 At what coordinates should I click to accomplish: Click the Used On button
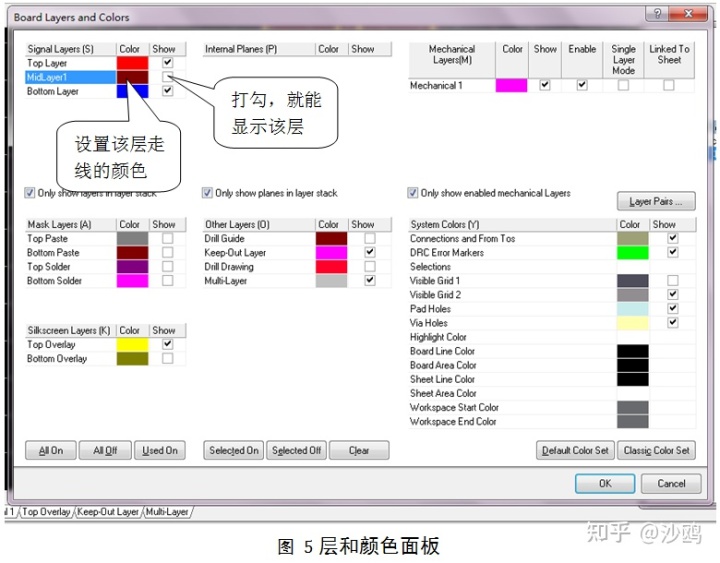(x=160, y=451)
